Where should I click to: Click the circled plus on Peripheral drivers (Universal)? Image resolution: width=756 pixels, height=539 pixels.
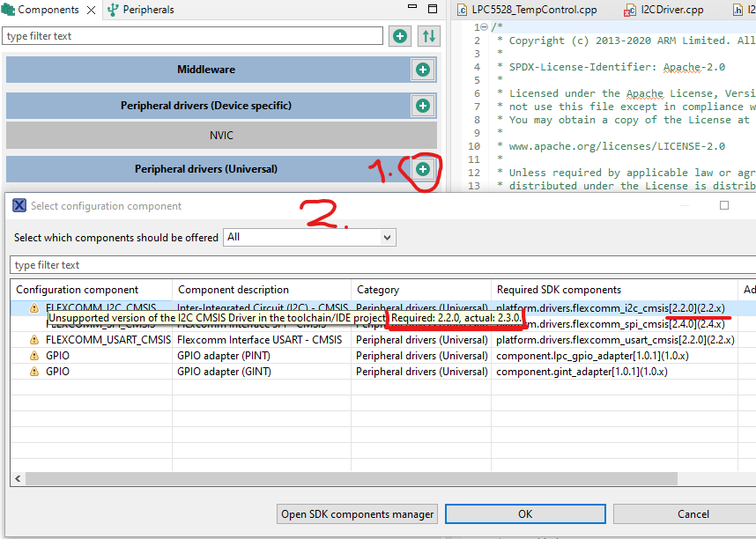click(x=421, y=168)
